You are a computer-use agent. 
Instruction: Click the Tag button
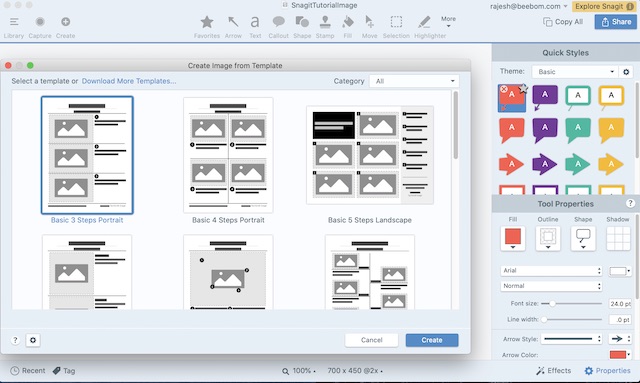[x=64, y=371]
